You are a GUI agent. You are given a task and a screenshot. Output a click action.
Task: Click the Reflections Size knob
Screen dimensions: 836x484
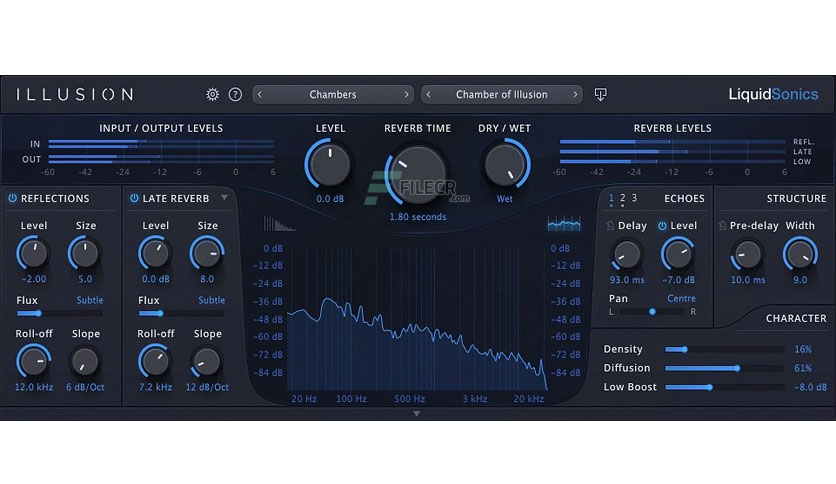click(85, 254)
